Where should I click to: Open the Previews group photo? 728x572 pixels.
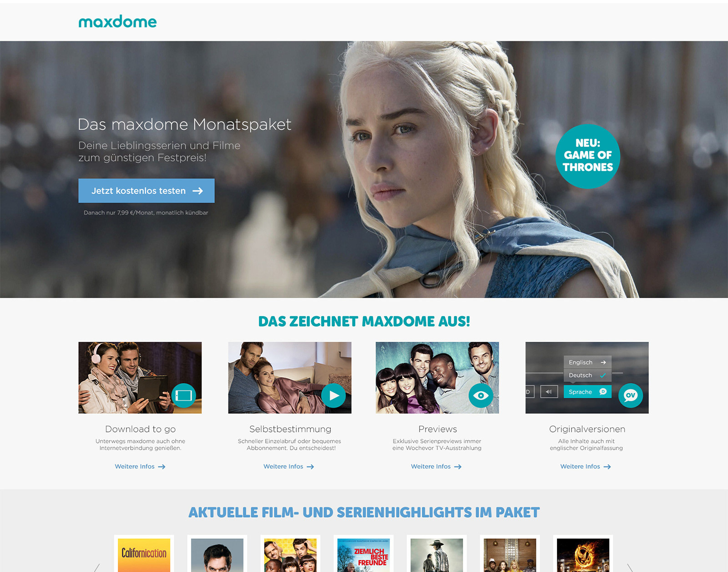[x=437, y=378]
